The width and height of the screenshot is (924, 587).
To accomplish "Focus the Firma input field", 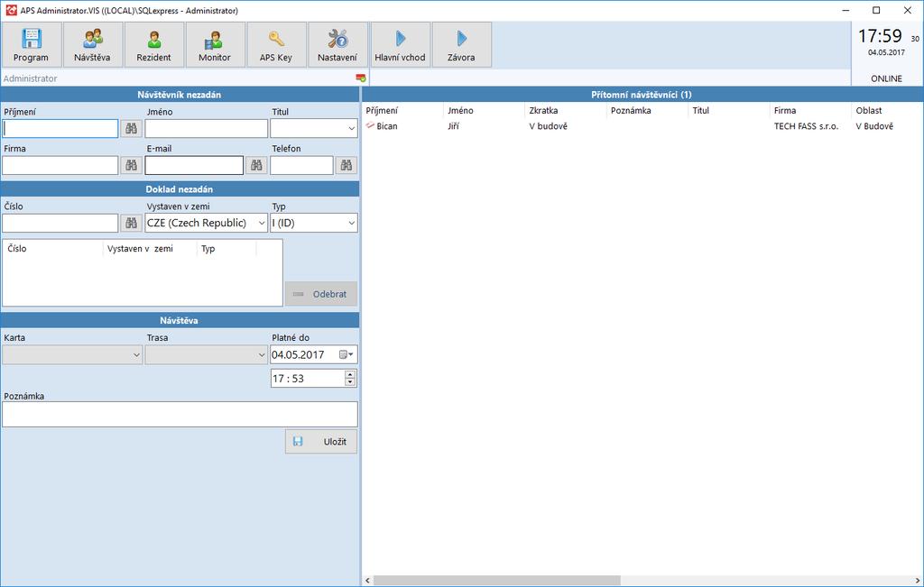I will point(60,165).
